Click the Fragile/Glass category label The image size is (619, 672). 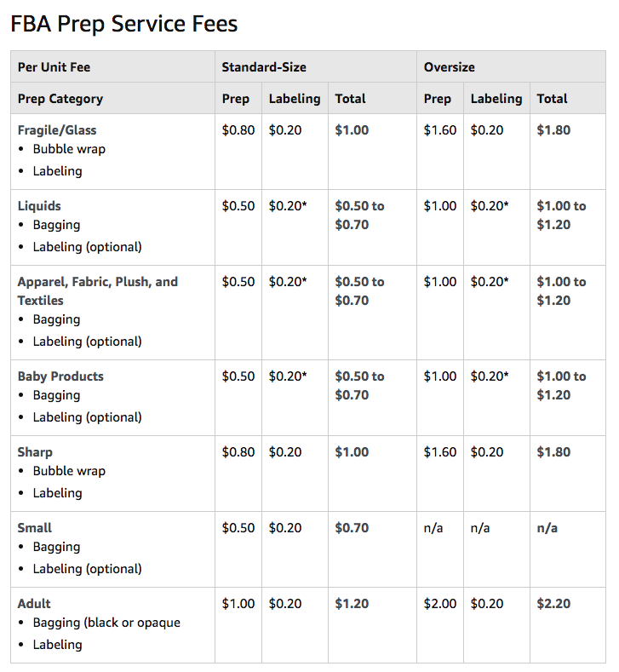pyautogui.click(x=57, y=130)
